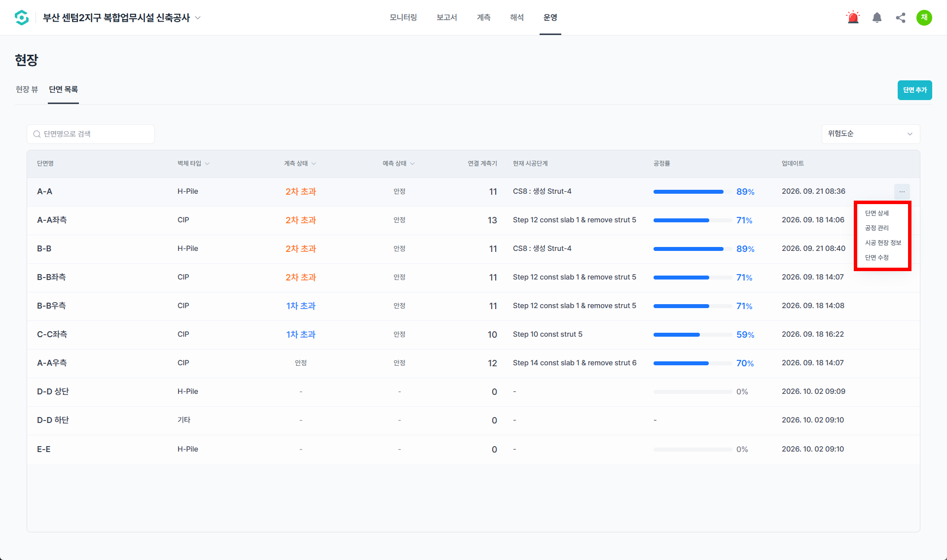947x560 pixels.
Task: Click Step 10 const strut 5 text
Action: pyautogui.click(x=547, y=334)
